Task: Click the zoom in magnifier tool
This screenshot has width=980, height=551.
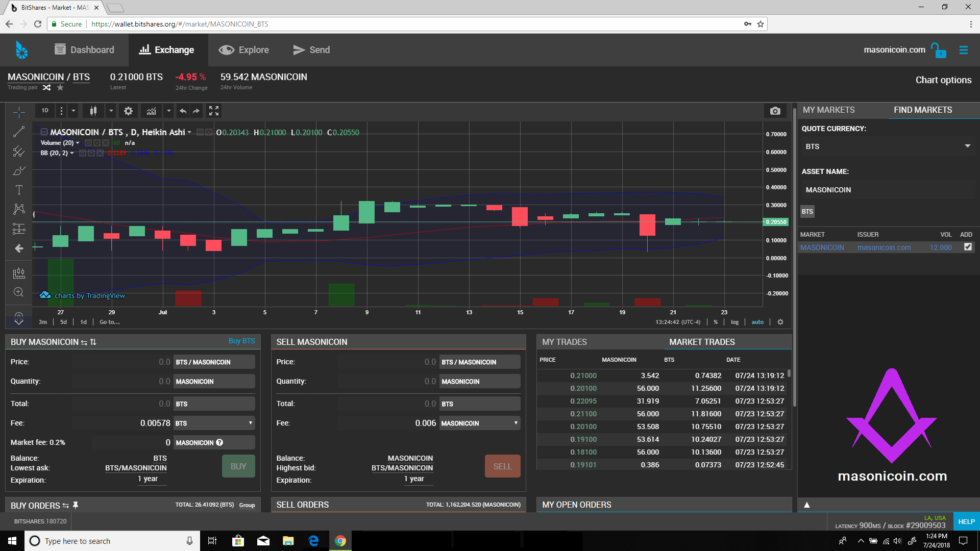Action: [x=19, y=292]
